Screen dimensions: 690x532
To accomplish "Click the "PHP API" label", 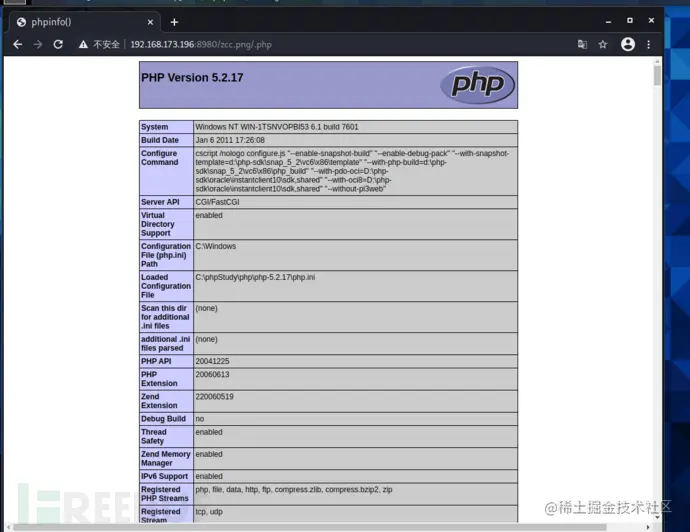I will (x=156, y=361).
